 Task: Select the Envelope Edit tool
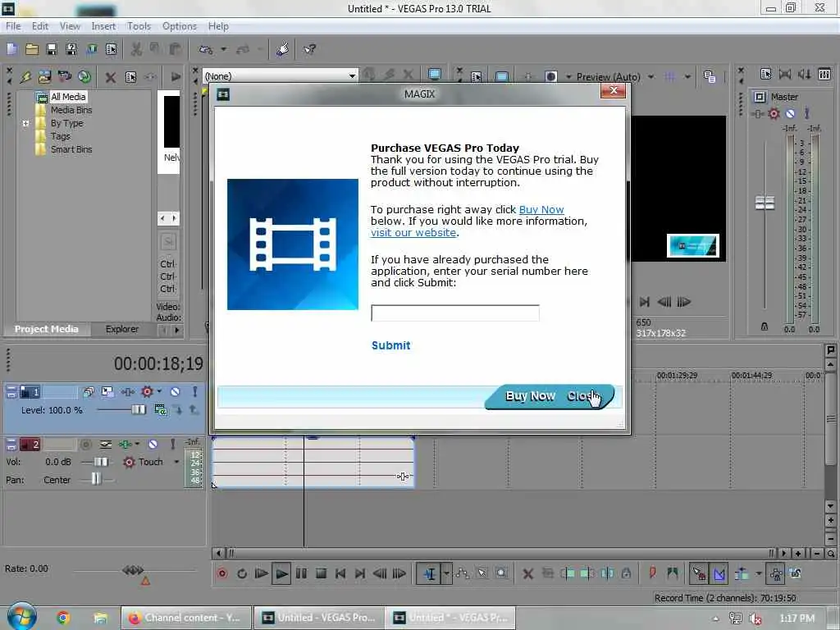[x=463, y=573]
